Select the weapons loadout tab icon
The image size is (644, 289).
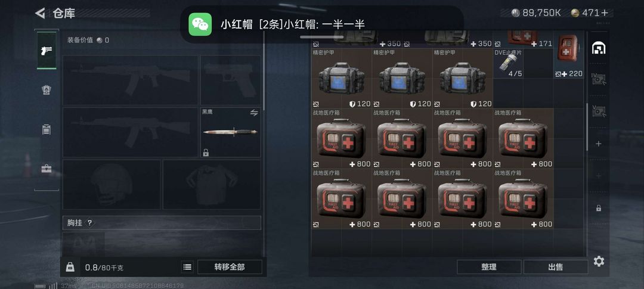click(x=47, y=51)
